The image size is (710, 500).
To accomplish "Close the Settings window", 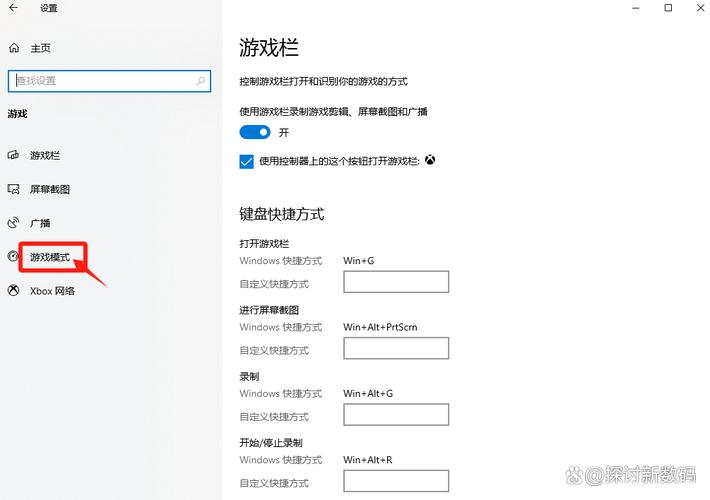I will coord(700,8).
